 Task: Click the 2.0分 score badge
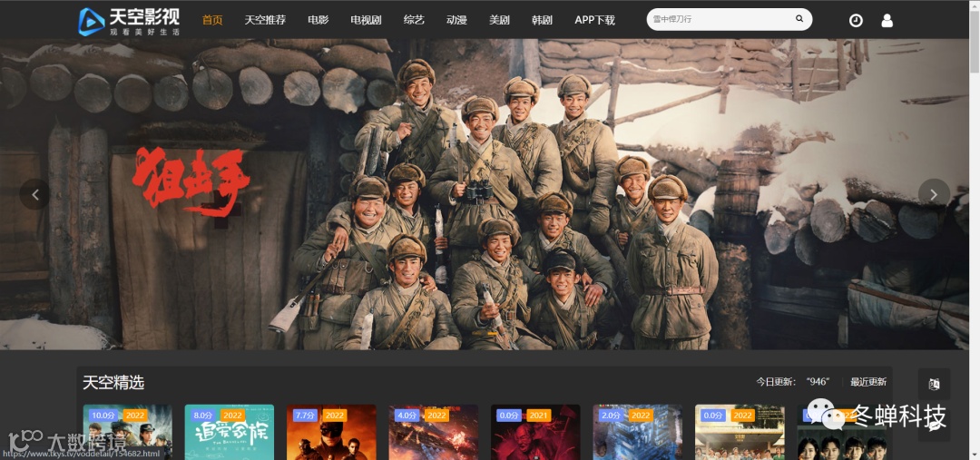[612, 415]
